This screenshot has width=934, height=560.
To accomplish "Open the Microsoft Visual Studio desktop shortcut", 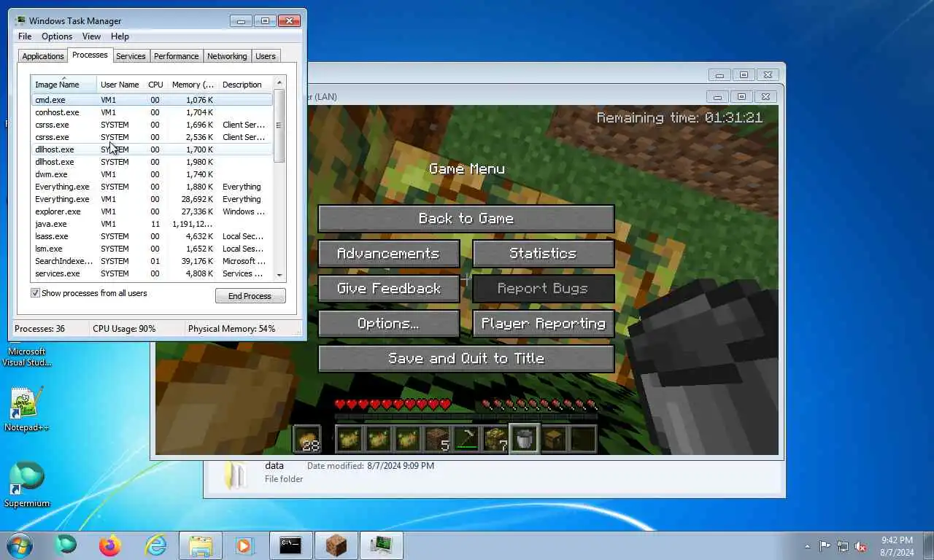I will coord(27,355).
